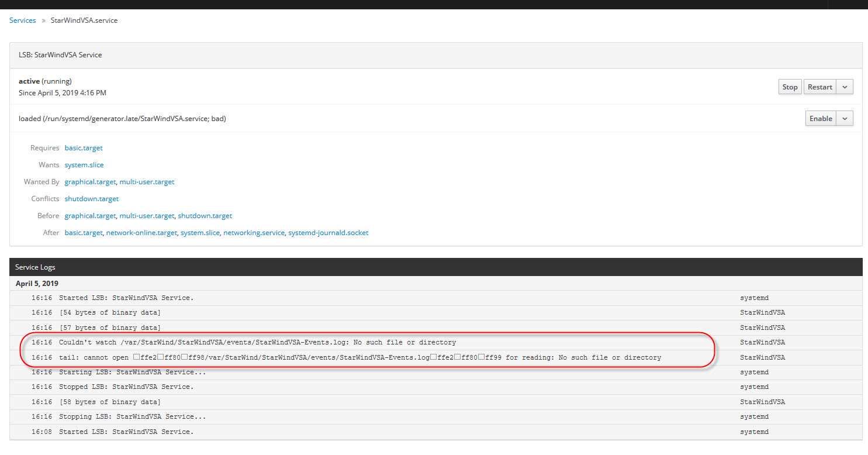Open the '[57 bytes of binary data]' log entry

(435, 328)
